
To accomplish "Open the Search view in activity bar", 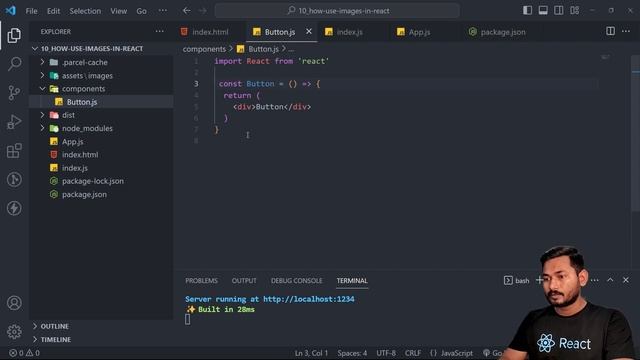I will click(14, 64).
